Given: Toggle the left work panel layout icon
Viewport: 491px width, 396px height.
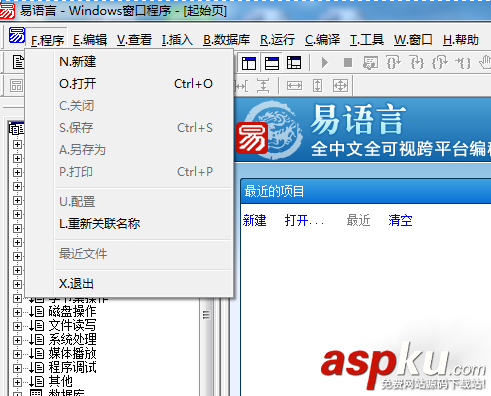Looking at the screenshot, I should tap(249, 63).
